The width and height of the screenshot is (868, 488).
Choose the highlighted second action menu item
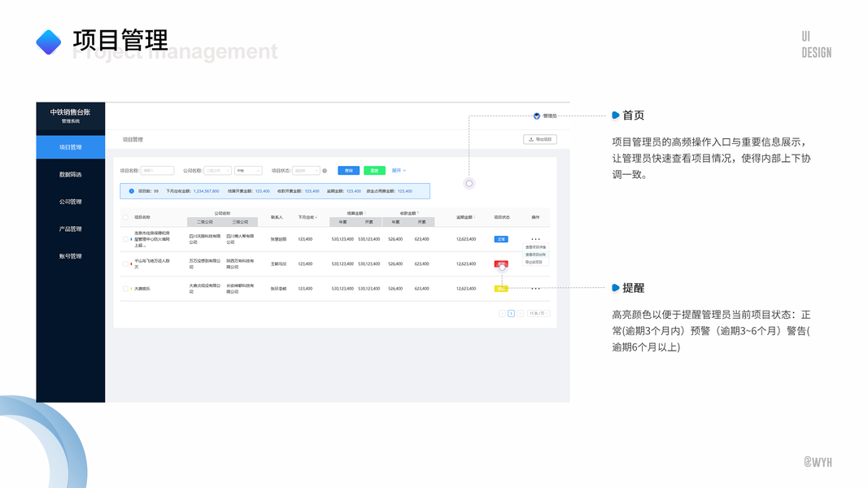click(535, 255)
